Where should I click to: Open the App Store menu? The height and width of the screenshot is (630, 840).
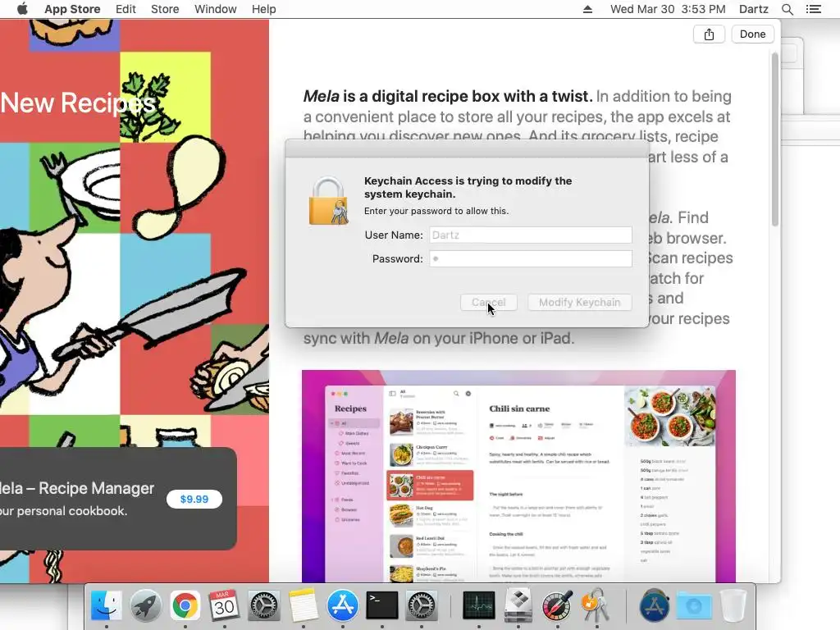click(x=72, y=9)
